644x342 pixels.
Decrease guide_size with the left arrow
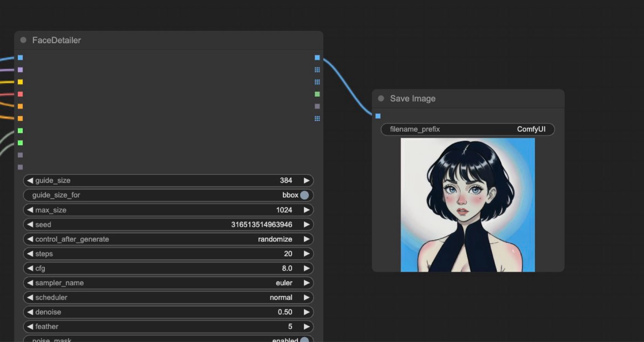[30, 181]
